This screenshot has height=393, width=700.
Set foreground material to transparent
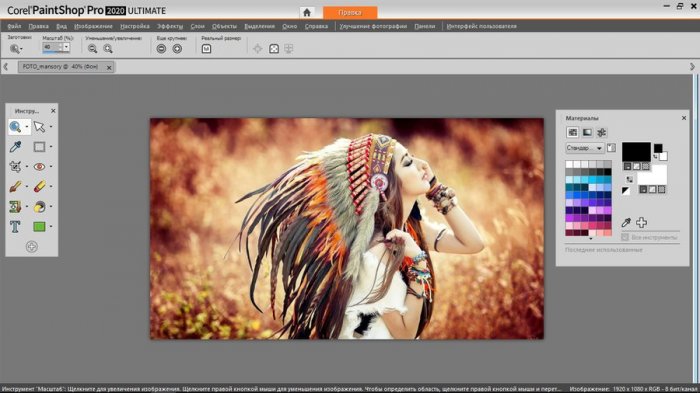click(646, 166)
